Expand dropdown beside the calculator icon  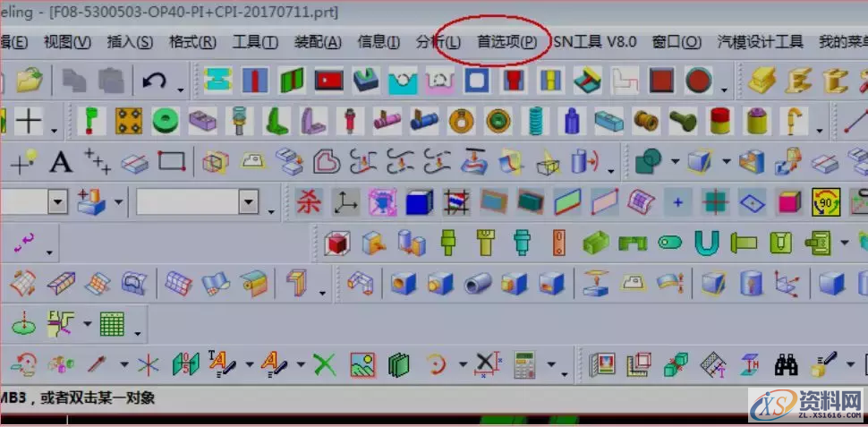(551, 364)
